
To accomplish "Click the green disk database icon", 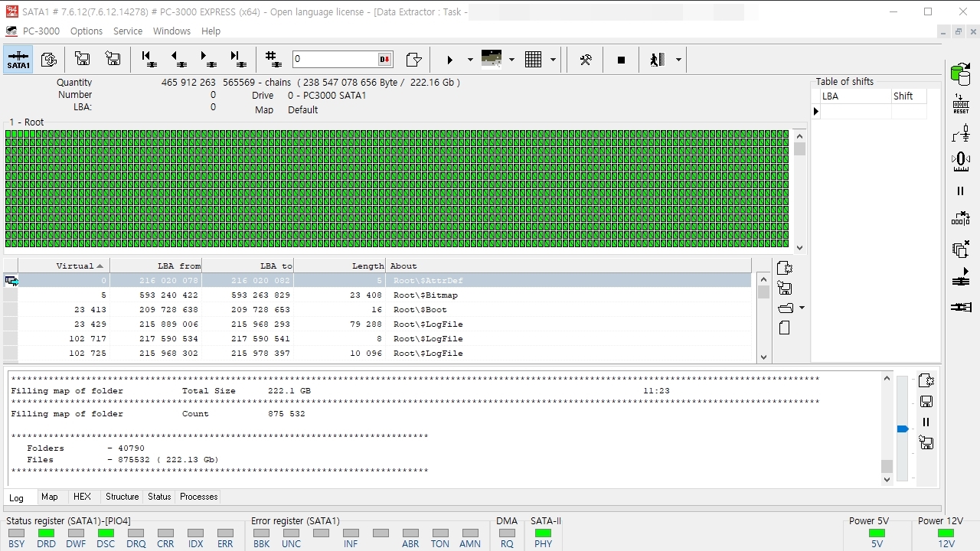I will (x=960, y=74).
